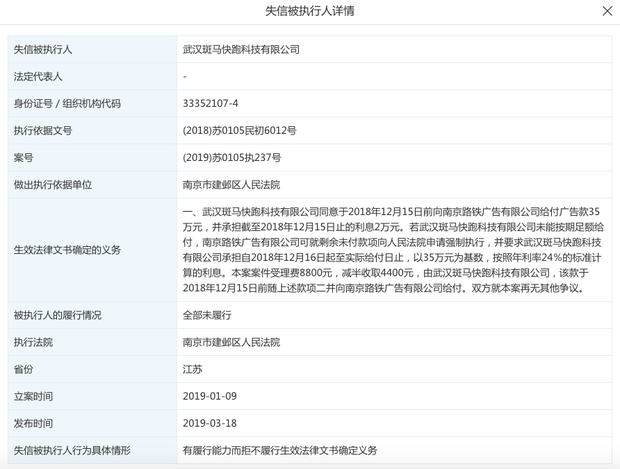Click the 立案时间 label
This screenshot has width=620, height=469.
[x=33, y=396]
